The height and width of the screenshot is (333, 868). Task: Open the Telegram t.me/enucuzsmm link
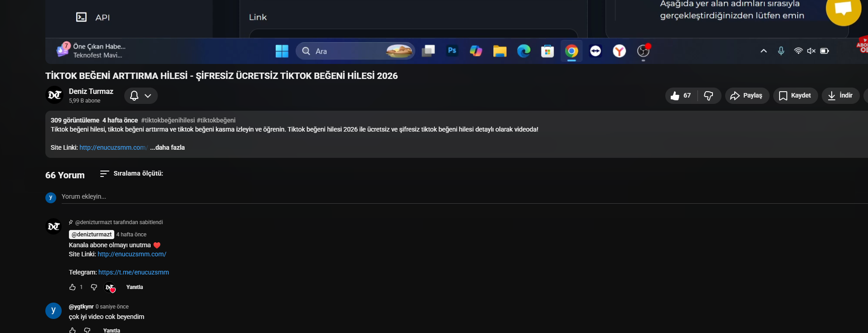click(x=134, y=272)
